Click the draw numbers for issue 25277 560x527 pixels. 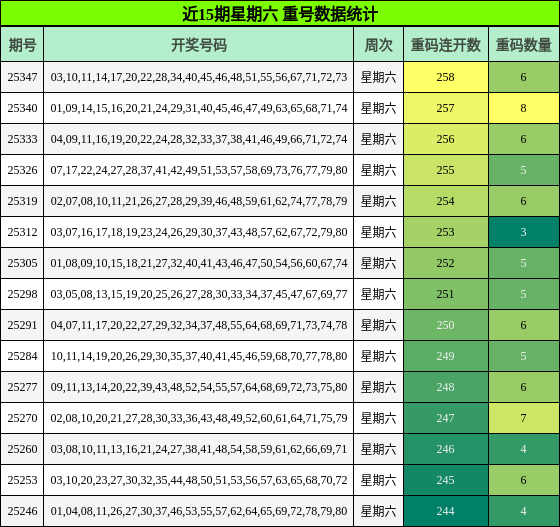[199, 387]
